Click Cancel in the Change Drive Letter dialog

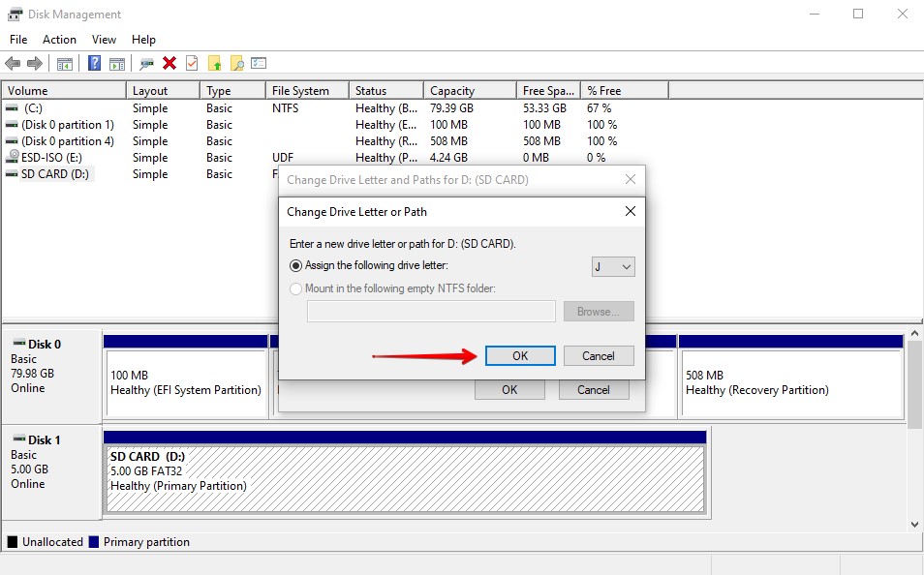(598, 355)
